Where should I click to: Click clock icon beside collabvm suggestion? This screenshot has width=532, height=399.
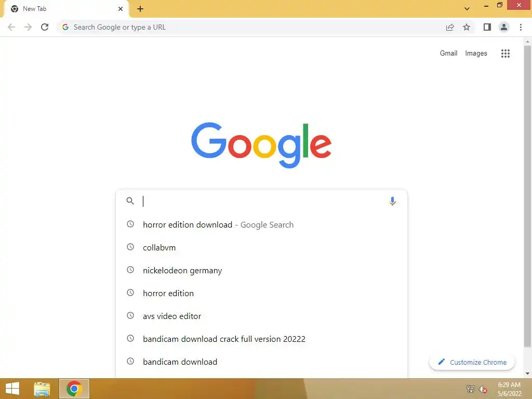coord(130,247)
